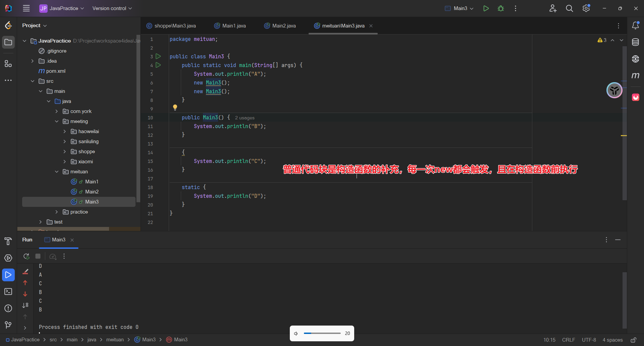Open the Version control dropdown
644x346 pixels.
[x=112, y=8]
